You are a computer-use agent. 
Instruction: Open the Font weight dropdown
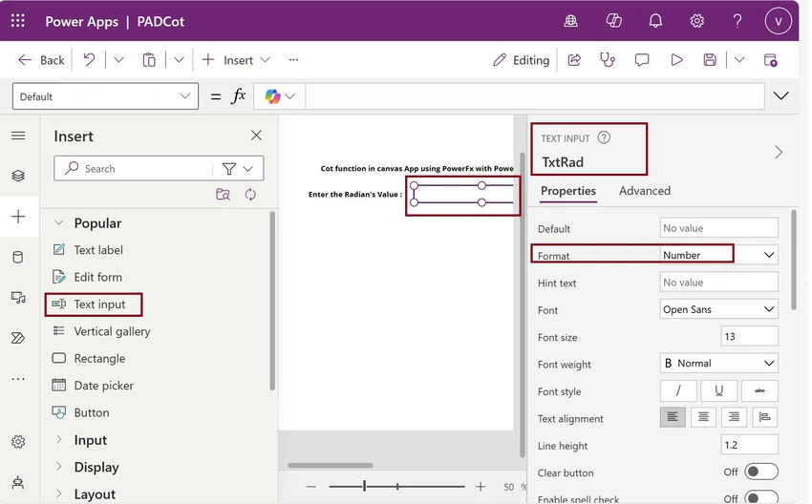718,364
